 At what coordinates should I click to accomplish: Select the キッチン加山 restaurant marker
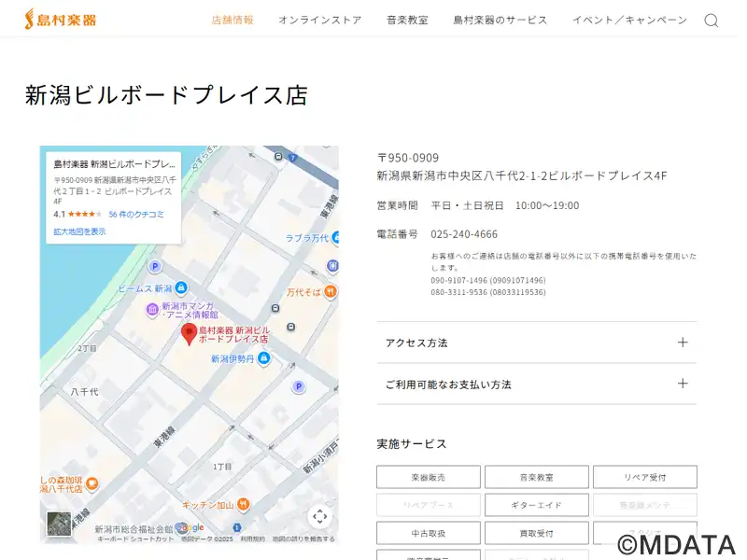pos(243,504)
